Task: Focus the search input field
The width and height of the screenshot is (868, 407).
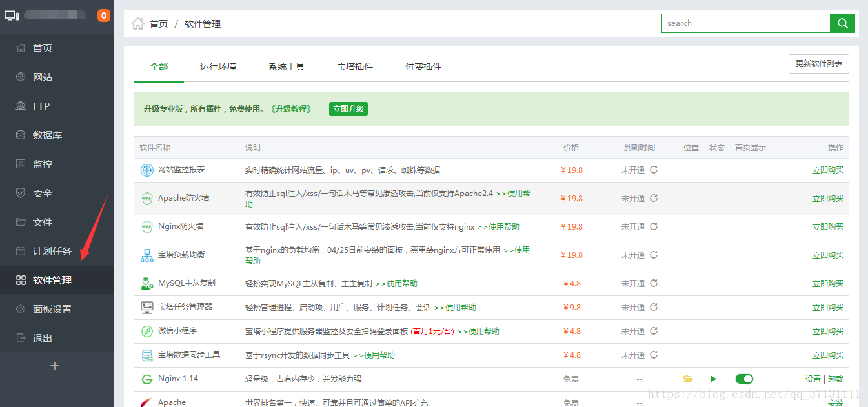Action: click(746, 23)
